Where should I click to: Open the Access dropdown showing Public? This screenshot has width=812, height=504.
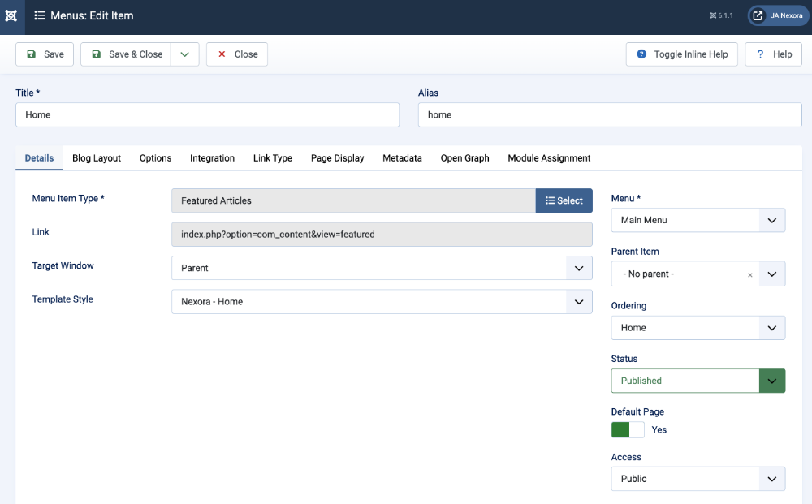[698, 479]
